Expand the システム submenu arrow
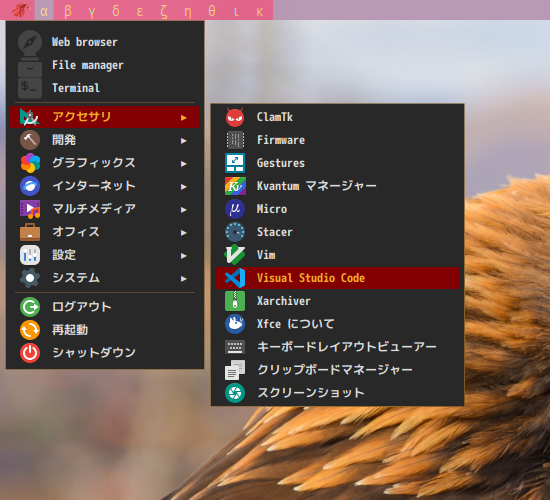The image size is (550, 500). pos(183,279)
